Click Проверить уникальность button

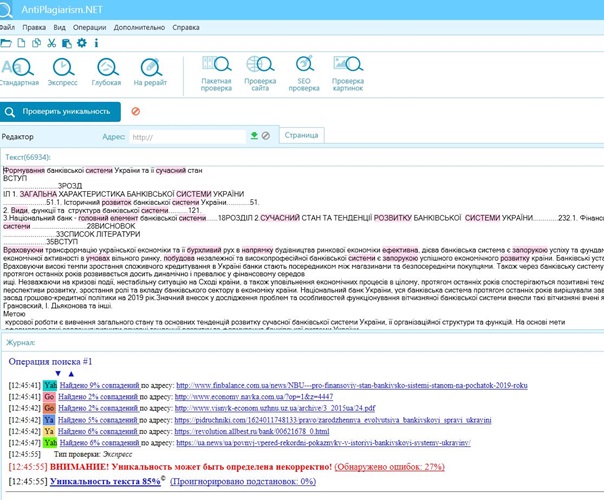pyautogui.click(x=60, y=112)
